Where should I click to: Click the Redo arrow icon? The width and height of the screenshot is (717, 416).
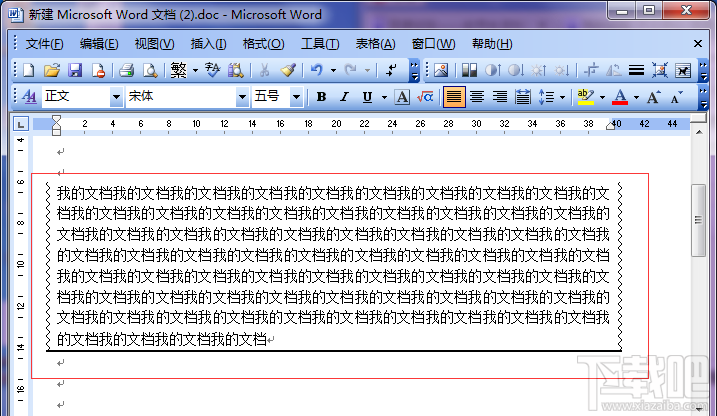pyautogui.click(x=351, y=70)
